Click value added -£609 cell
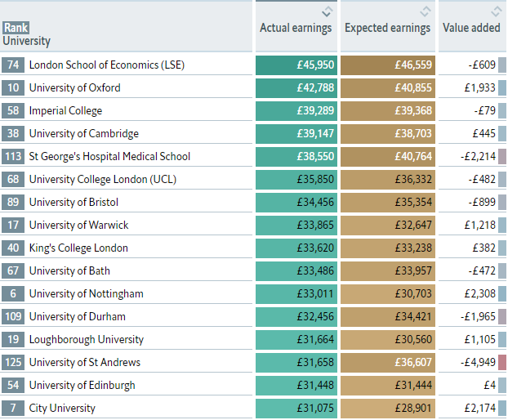This screenshot has width=508, height=420. (472, 65)
